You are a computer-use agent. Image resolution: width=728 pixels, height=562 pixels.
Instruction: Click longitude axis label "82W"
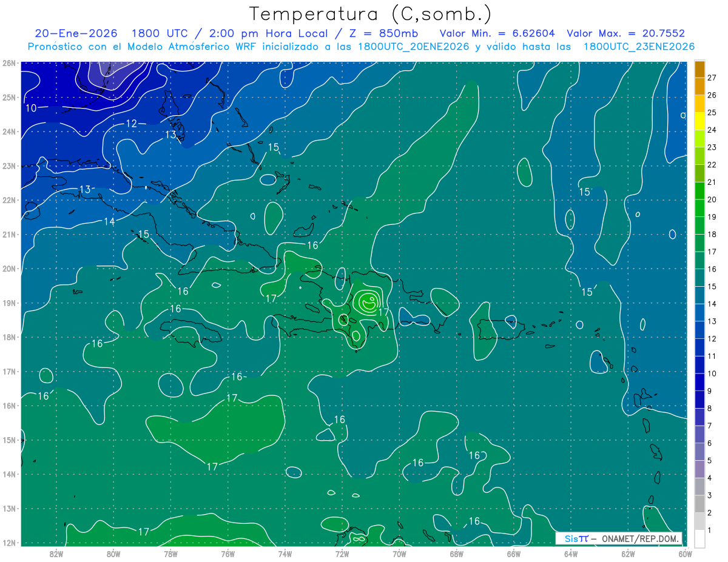(56, 554)
